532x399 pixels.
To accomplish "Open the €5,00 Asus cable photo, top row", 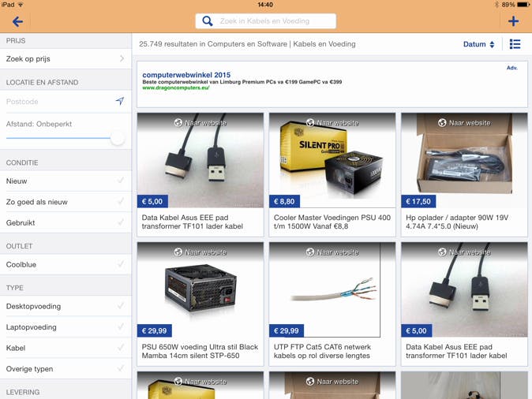I will click(200, 160).
